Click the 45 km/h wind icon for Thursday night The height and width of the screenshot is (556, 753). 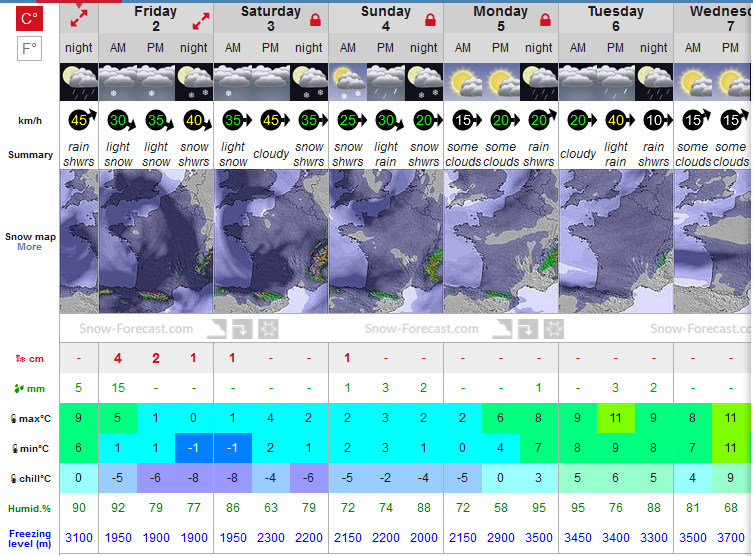tap(82, 120)
